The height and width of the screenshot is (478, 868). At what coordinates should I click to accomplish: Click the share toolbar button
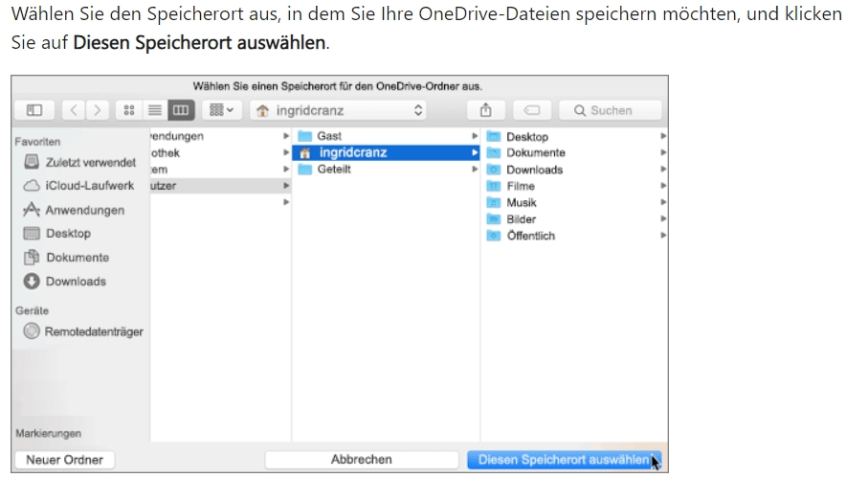485,110
